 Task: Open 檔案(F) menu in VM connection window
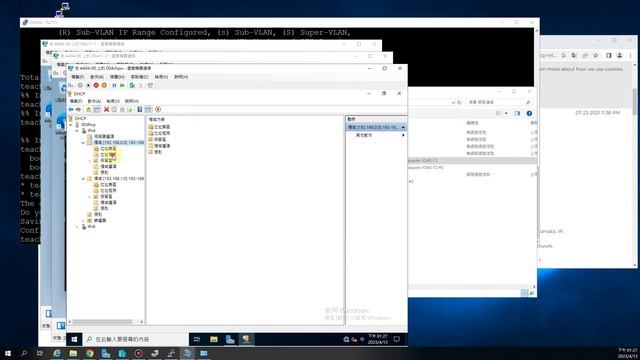click(x=78, y=77)
